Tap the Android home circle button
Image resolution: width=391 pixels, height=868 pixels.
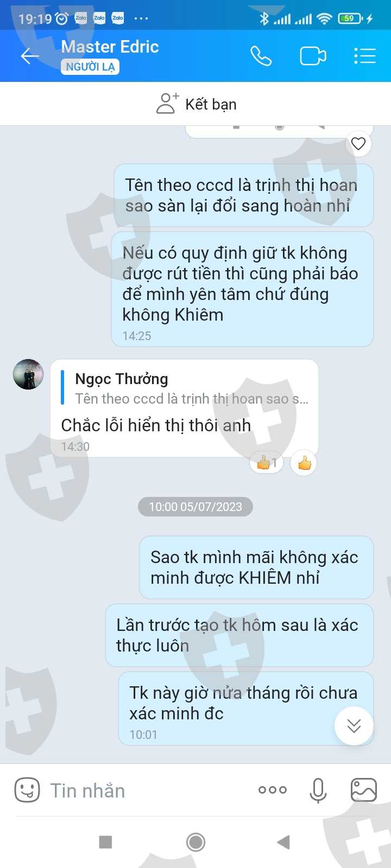[195, 842]
